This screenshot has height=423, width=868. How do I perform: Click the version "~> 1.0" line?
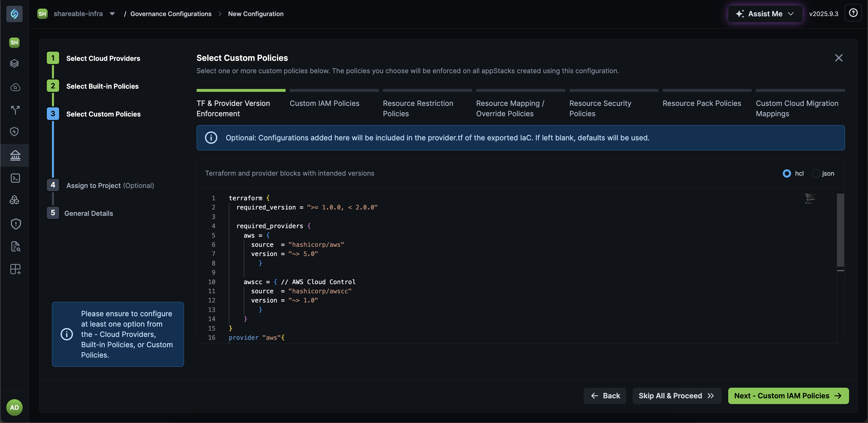(x=284, y=300)
